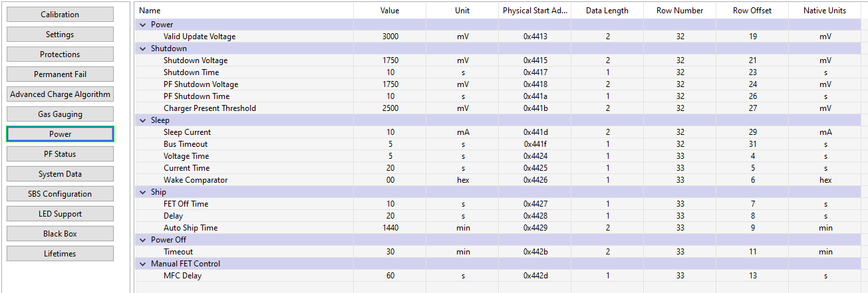This screenshot has height=293, width=868.
Task: Show the LED Support section
Action: coord(60,214)
